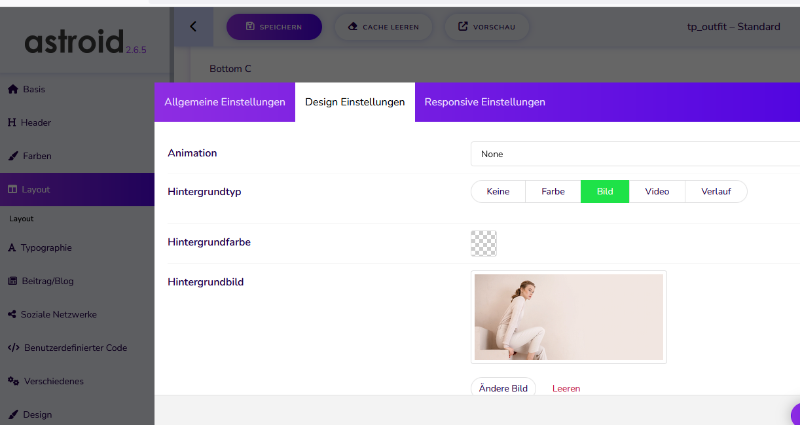Click the gears icon beside Verschiedenes

pos(14,381)
